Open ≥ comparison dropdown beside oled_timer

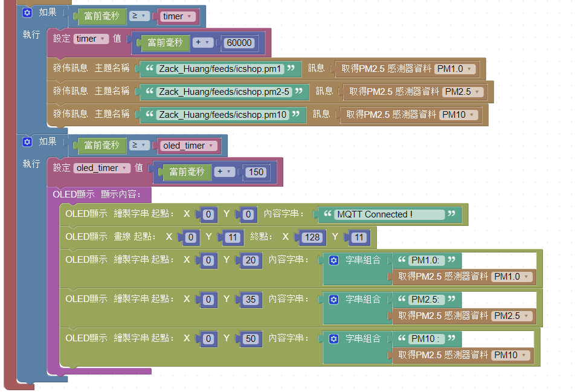(139, 146)
